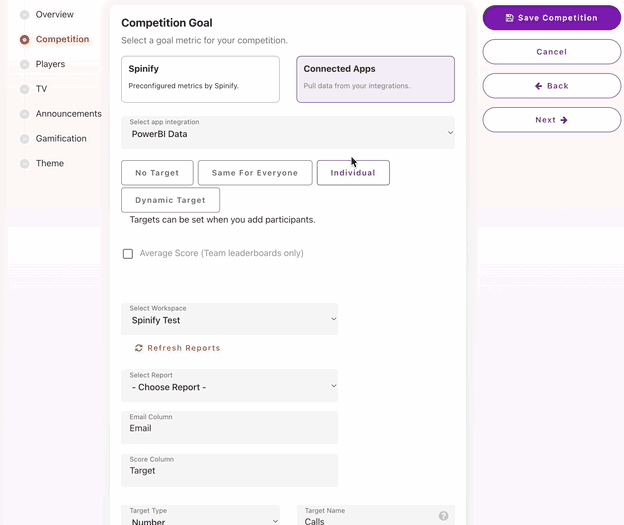Image resolution: width=624 pixels, height=525 pixels.
Task: Click 'Select a goal metric for your competition.' text
Action: point(204,40)
